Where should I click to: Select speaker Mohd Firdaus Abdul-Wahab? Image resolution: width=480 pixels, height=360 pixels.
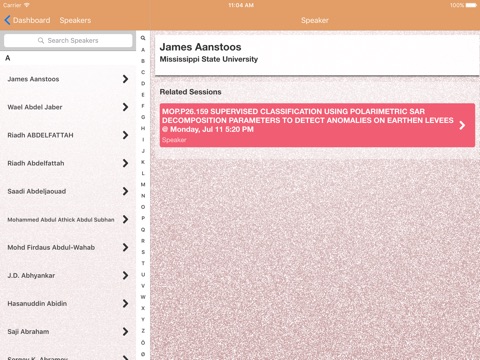[x=68, y=247]
